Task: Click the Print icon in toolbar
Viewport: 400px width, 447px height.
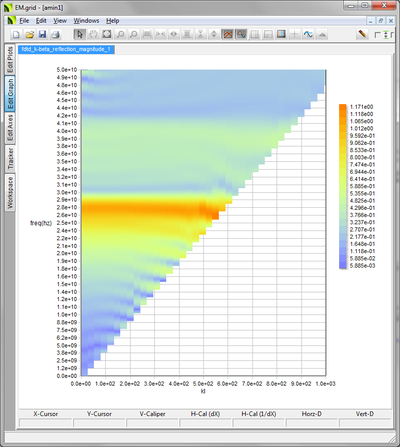Action: (55, 34)
